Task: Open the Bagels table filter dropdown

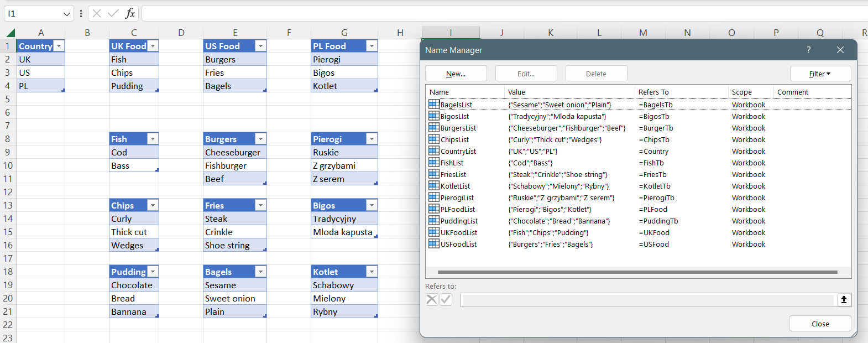Action: [x=260, y=272]
